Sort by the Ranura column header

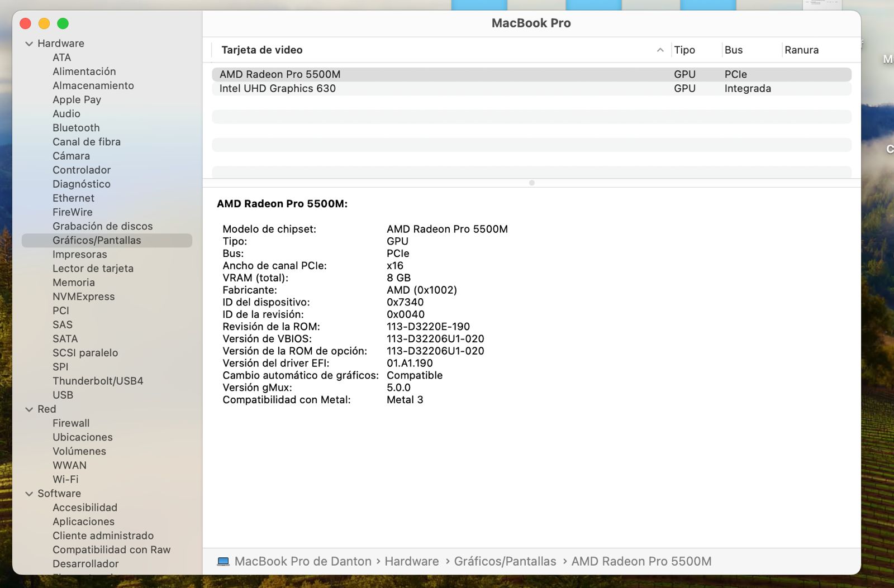[x=801, y=50]
